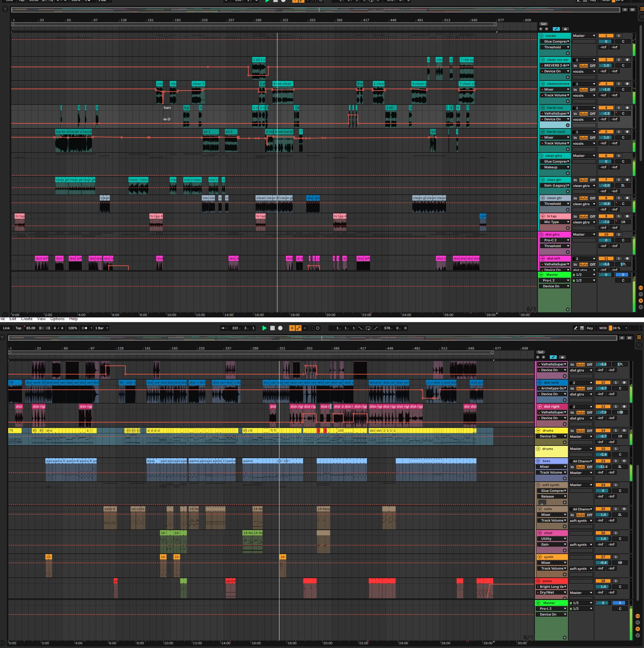
Task: Solo the harsh vox2 track
Action: [x=619, y=132]
